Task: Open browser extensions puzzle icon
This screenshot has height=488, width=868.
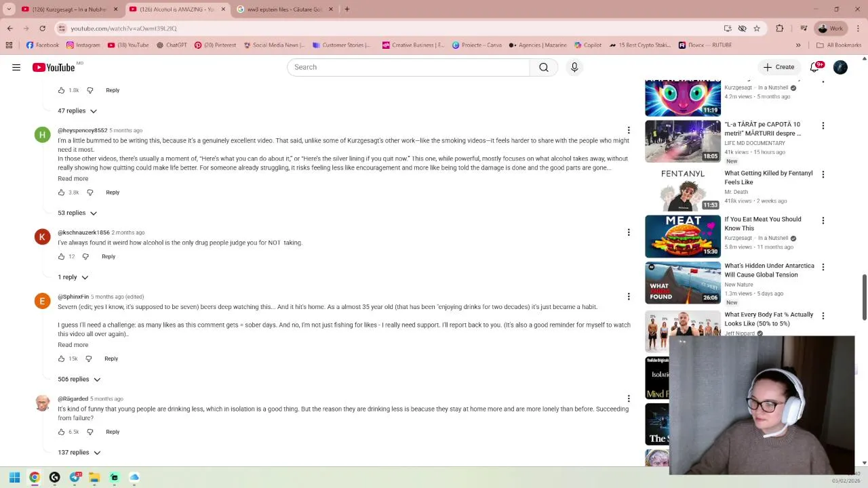Action: tap(780, 28)
